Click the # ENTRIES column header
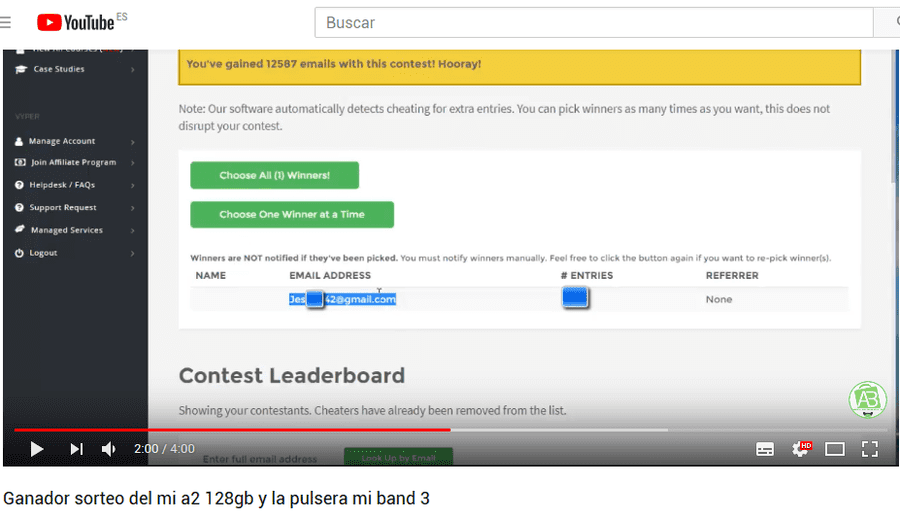 pyautogui.click(x=587, y=275)
